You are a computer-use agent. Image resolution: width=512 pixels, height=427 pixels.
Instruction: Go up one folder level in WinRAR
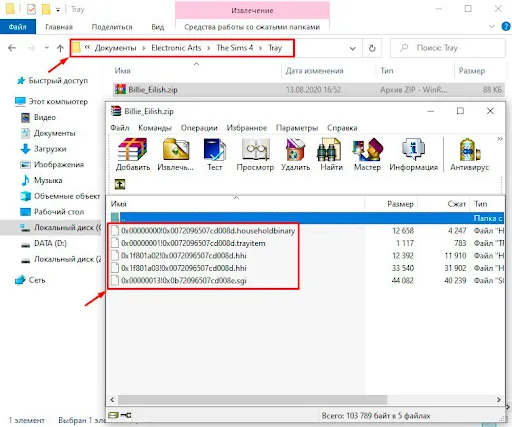[120, 184]
